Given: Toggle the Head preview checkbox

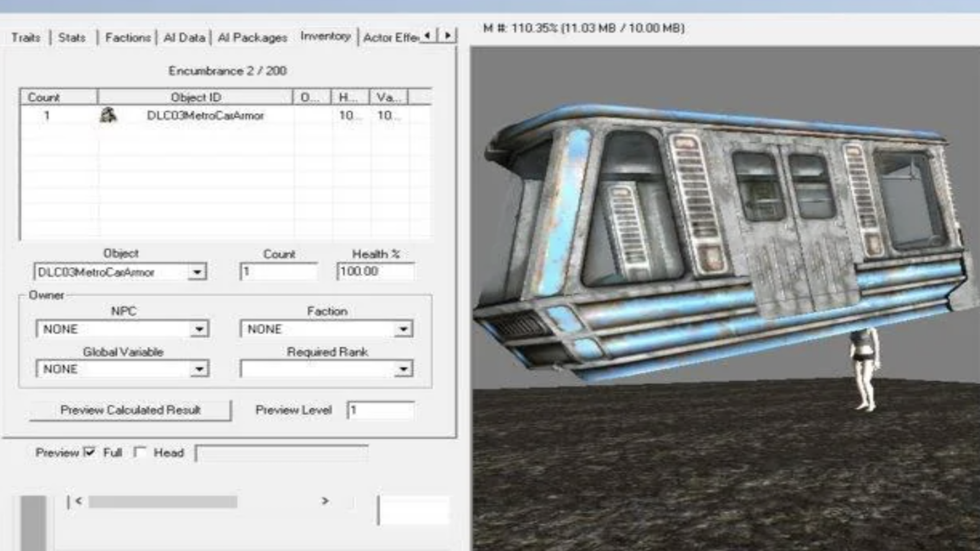Looking at the screenshot, I should pos(140,452).
